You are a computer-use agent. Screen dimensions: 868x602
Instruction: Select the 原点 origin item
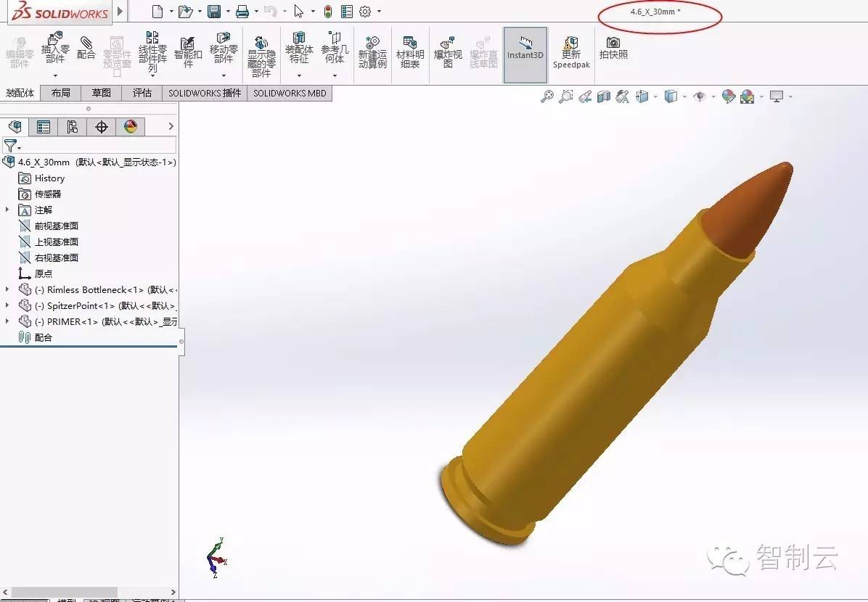[36, 273]
